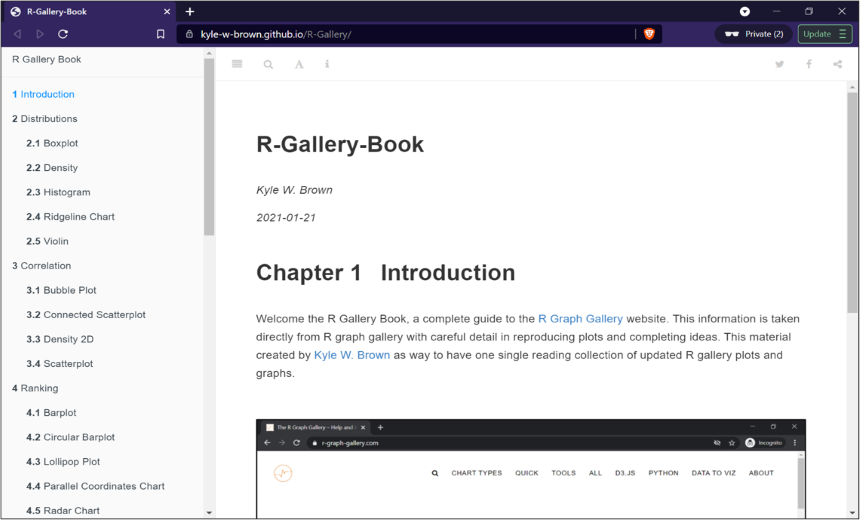Click the sidebar scroll up arrow
The image size is (860, 520).
209,53
